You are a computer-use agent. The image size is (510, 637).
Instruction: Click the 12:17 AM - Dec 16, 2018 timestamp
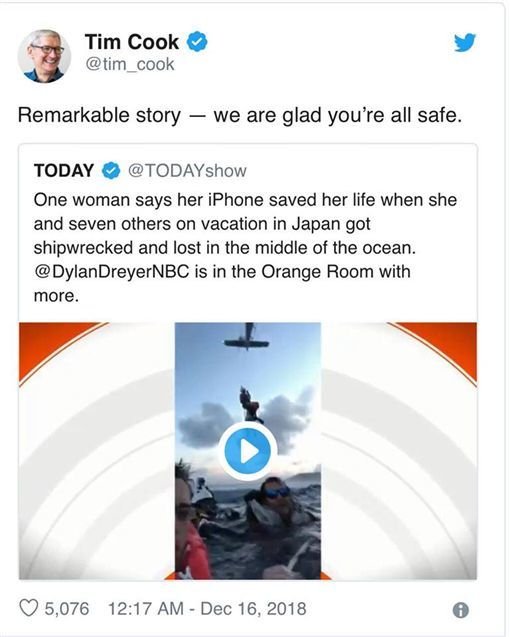tap(207, 609)
